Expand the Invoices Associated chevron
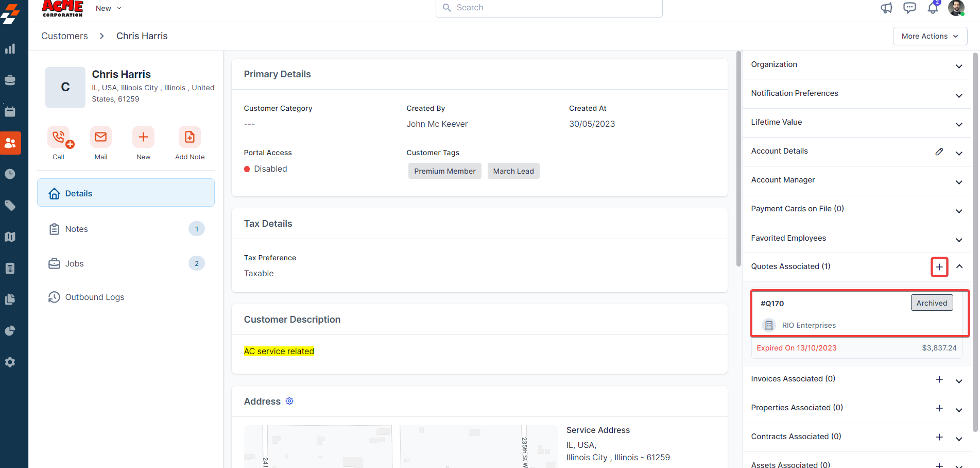Viewport: 980px width, 468px height. [x=959, y=381]
